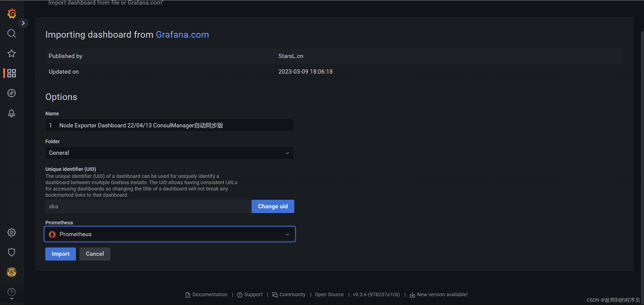The height and width of the screenshot is (305, 644).
Task: Open Server Admin via shield icon
Action: click(12, 252)
